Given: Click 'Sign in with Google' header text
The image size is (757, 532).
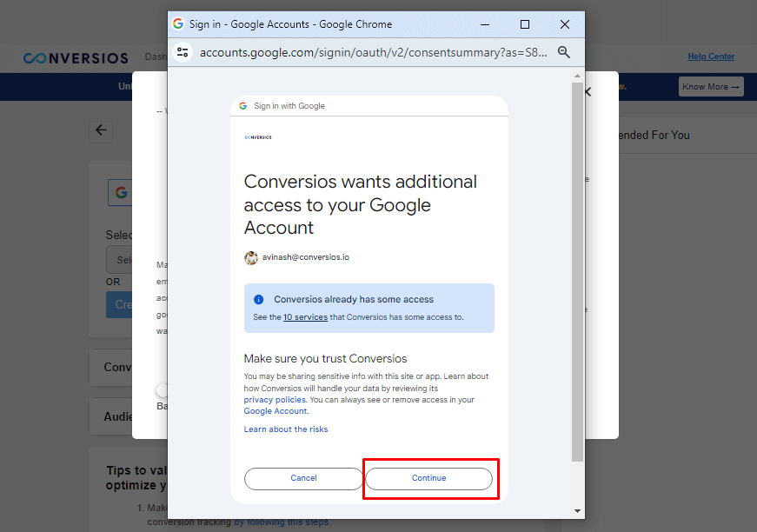Looking at the screenshot, I should (289, 106).
